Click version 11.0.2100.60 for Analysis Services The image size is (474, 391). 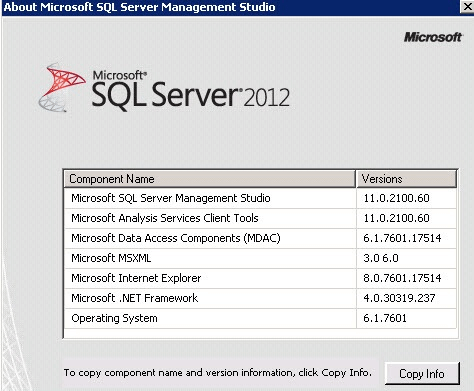pyautogui.click(x=396, y=218)
